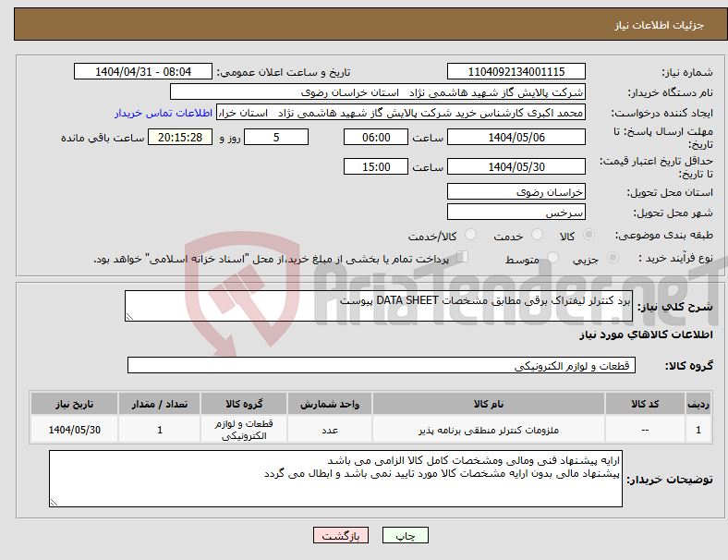This screenshot has width=728, height=560.
Task: Click the نام کالا column header
Action: [489, 404]
